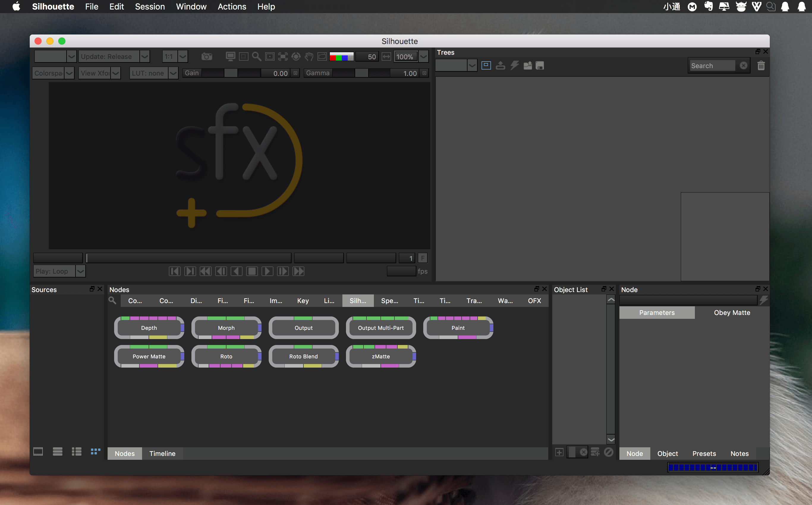Click the Morph node button

click(226, 328)
